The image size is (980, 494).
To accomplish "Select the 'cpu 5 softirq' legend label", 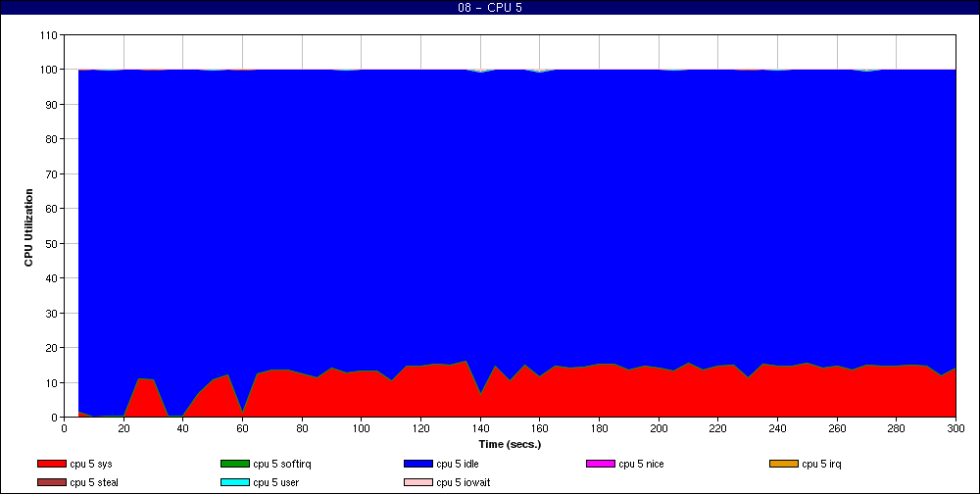I will pyautogui.click(x=282, y=464).
